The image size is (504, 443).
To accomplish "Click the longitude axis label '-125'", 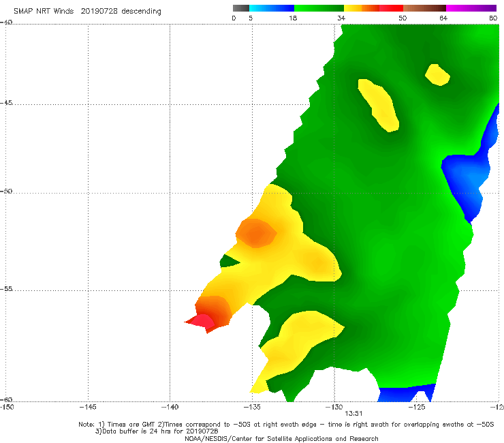I will (x=417, y=407).
